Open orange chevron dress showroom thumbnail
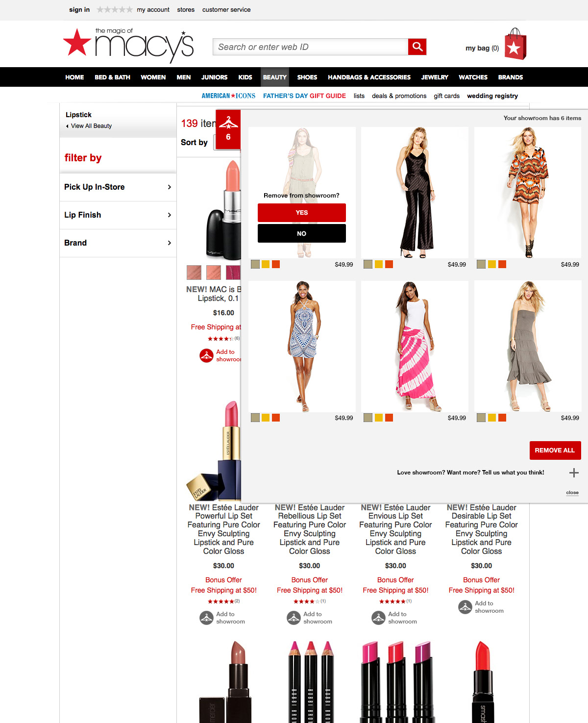The width and height of the screenshot is (588, 723). (x=528, y=193)
